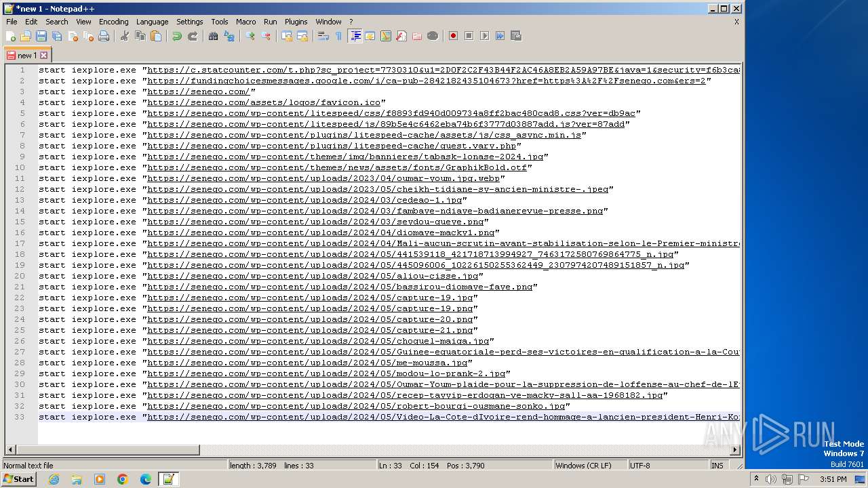Click the Close document toolbar icon
Screen dimensions: 868x488
73,36
